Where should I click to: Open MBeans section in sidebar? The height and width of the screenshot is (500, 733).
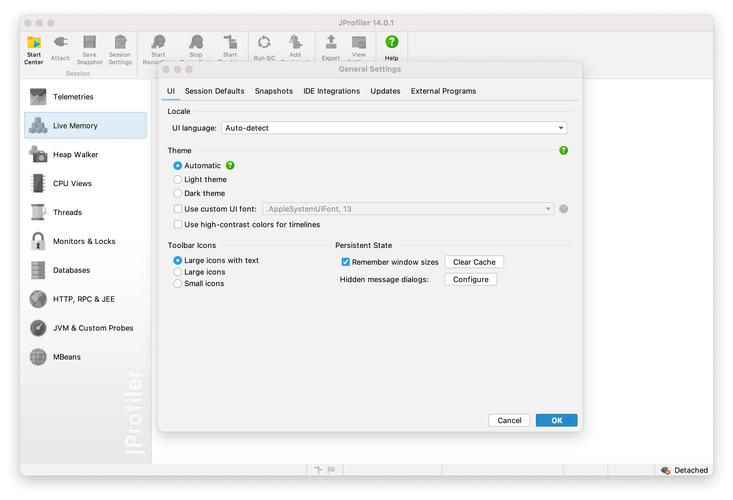point(86,357)
